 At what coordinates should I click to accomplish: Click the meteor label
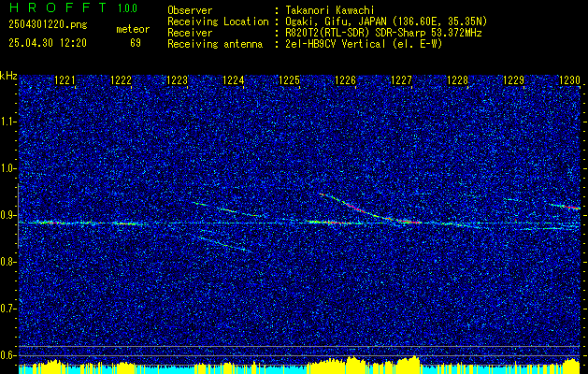pyautogui.click(x=133, y=29)
